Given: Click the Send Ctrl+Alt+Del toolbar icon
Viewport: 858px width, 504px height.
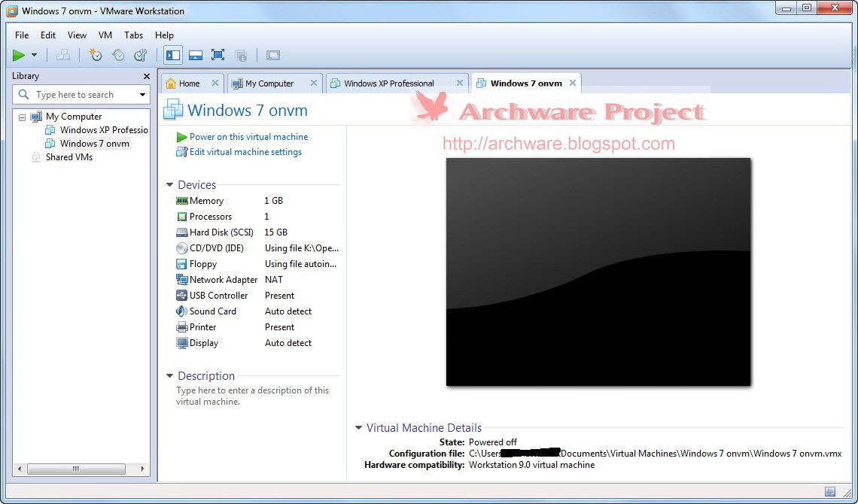Looking at the screenshot, I should click(x=63, y=55).
